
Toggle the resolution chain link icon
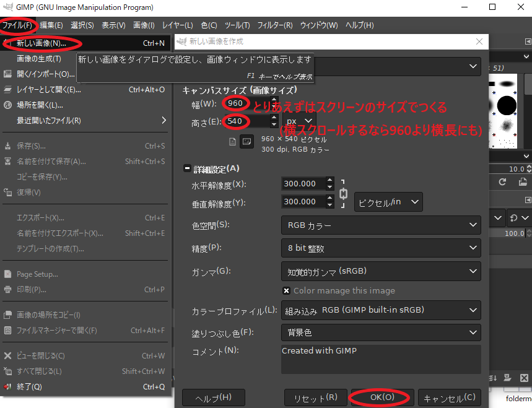pos(343,194)
